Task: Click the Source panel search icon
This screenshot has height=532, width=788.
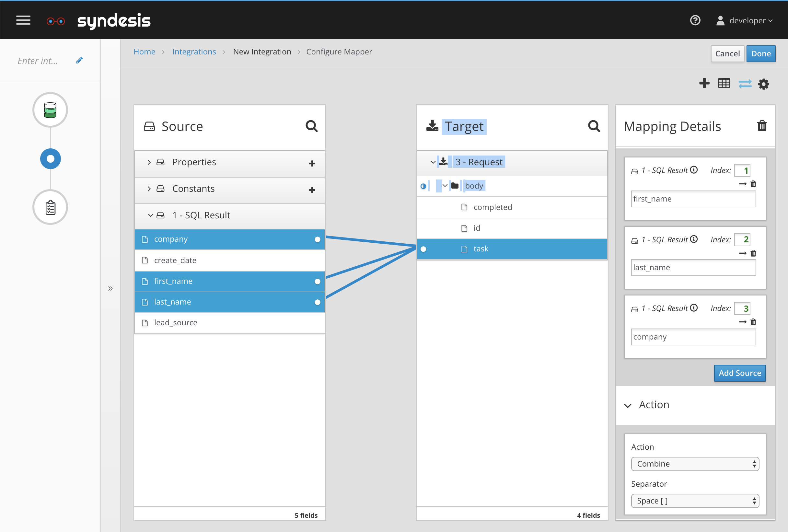Action: click(311, 126)
